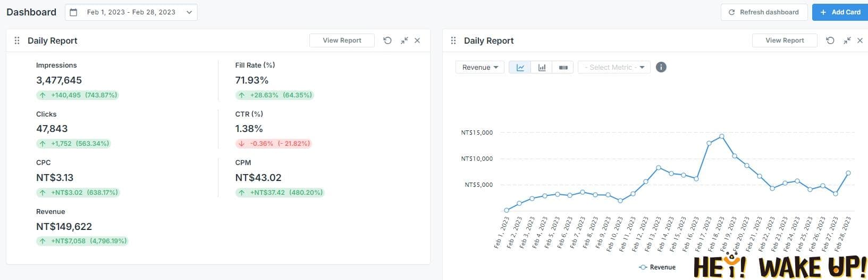868x280 pixels.
Task: Click the line chart view icon
Action: (x=520, y=68)
